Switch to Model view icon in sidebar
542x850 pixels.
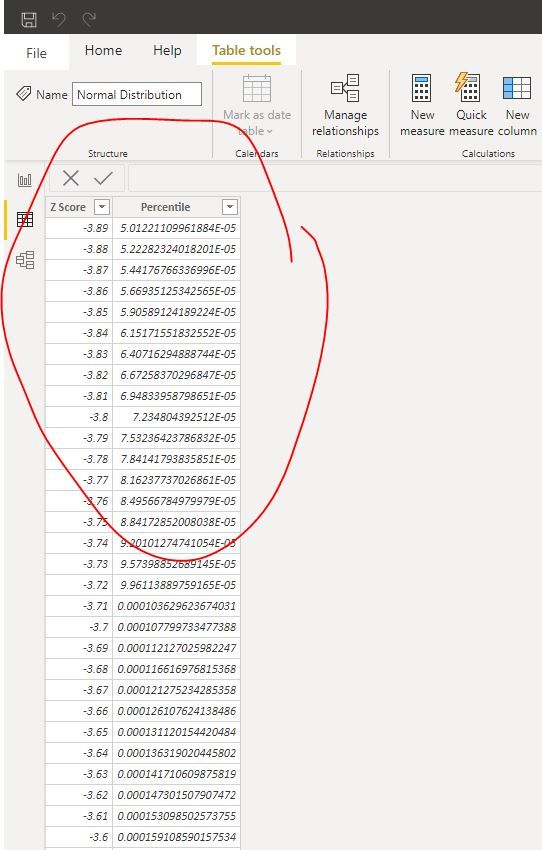tap(25, 260)
